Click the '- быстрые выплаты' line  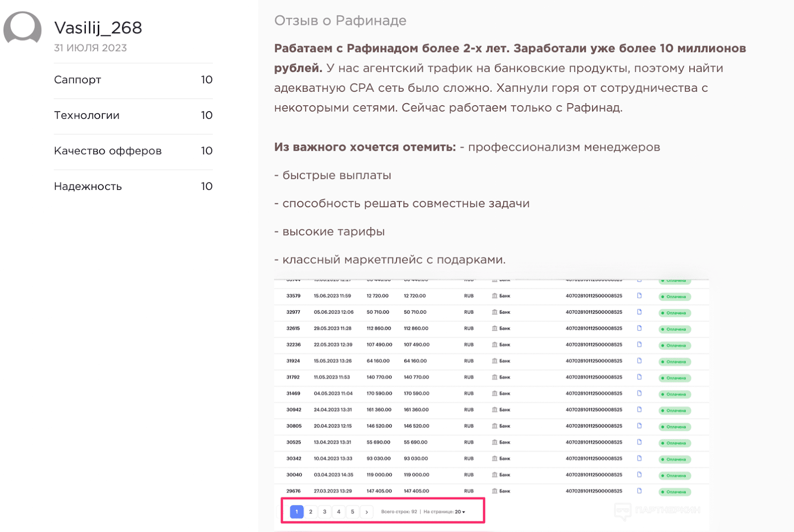[x=332, y=176]
